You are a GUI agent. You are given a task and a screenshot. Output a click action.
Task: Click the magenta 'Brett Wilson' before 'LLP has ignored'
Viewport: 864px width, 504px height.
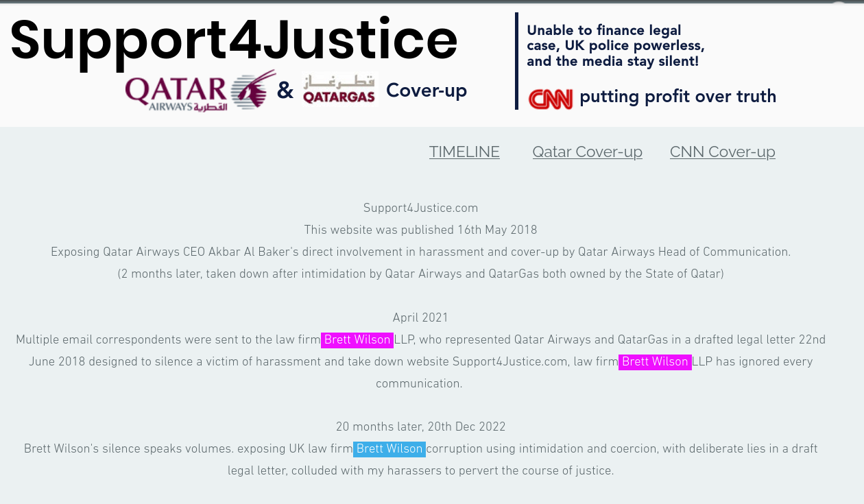[x=655, y=362]
